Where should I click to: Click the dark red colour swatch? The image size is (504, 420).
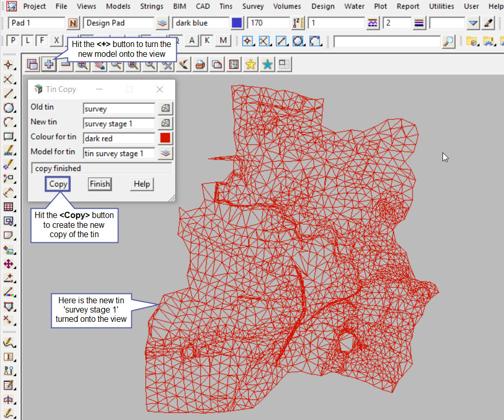tap(165, 138)
